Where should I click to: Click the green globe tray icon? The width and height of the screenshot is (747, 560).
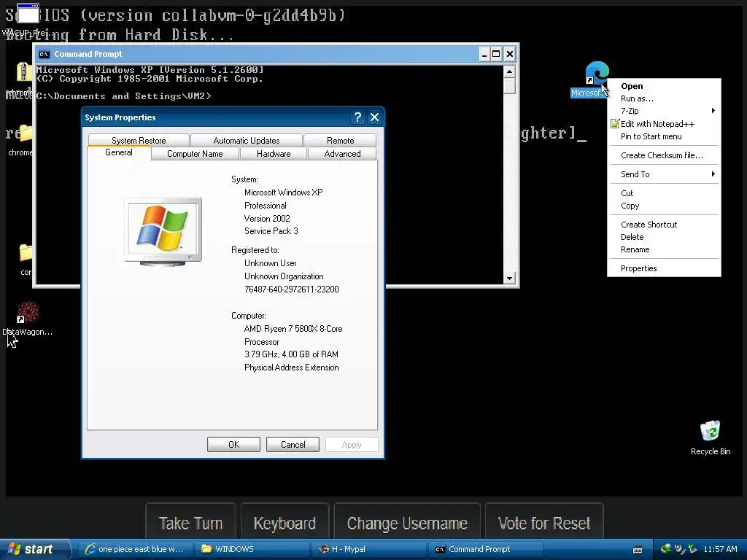click(665, 548)
